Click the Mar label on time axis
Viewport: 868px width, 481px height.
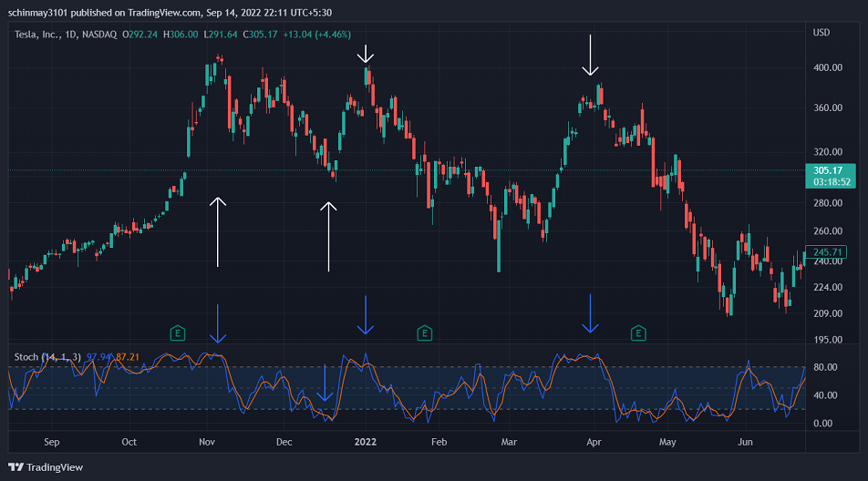point(509,442)
